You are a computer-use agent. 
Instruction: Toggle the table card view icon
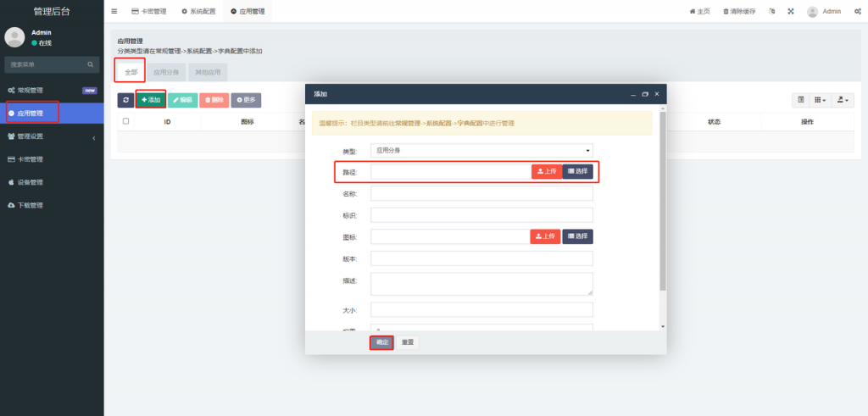pos(800,100)
